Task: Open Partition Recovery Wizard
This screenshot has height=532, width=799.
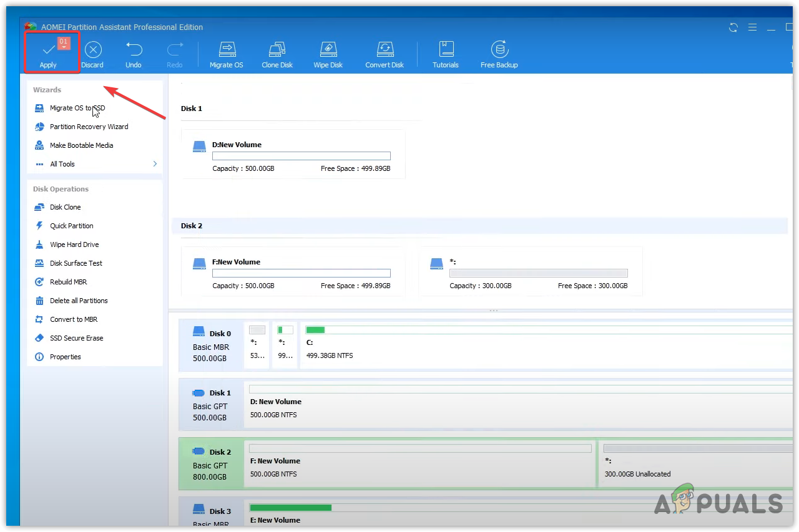Action: (x=89, y=127)
